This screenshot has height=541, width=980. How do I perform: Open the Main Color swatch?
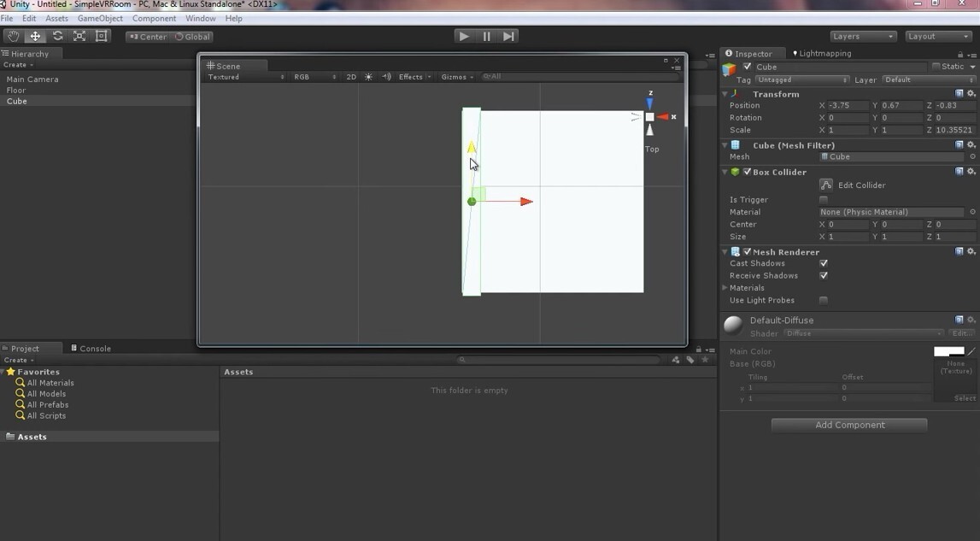[948, 350]
